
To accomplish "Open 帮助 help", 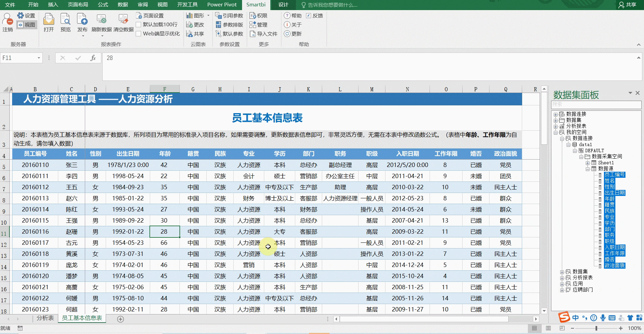I will (293, 15).
